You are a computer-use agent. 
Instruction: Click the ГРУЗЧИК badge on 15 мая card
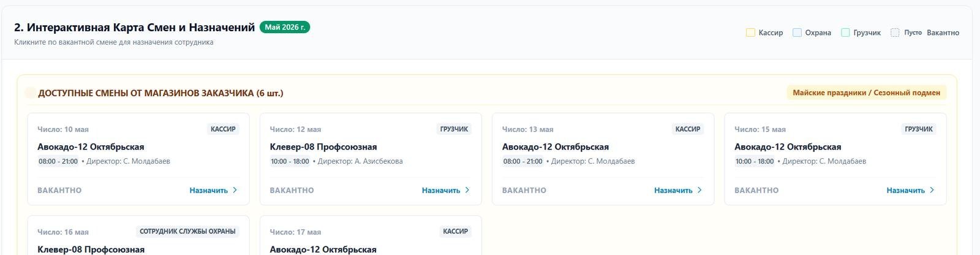coord(919,129)
